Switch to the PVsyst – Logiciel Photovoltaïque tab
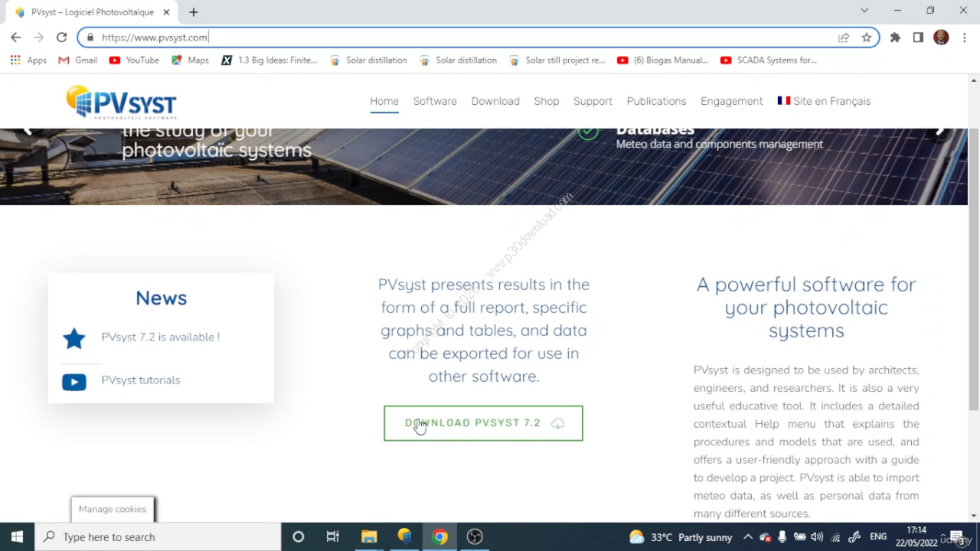 point(92,12)
